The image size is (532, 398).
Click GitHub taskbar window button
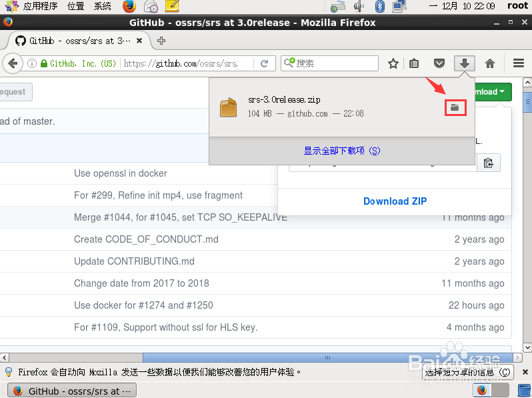click(72, 391)
